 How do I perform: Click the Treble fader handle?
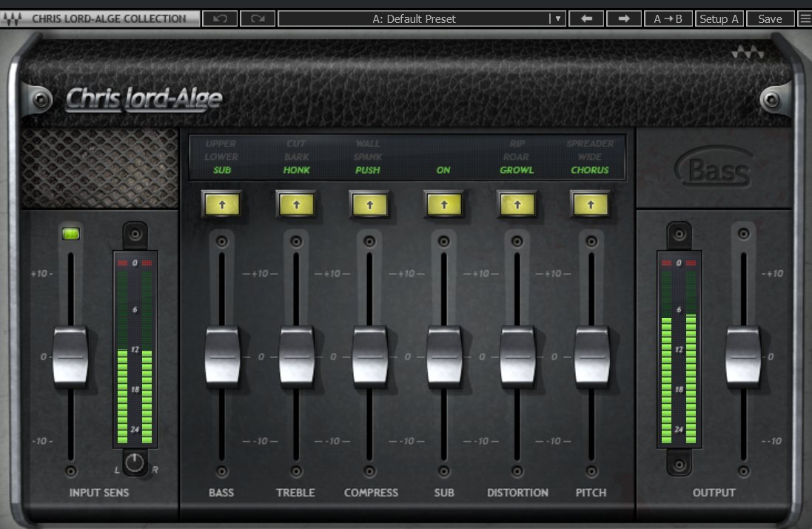click(x=296, y=356)
